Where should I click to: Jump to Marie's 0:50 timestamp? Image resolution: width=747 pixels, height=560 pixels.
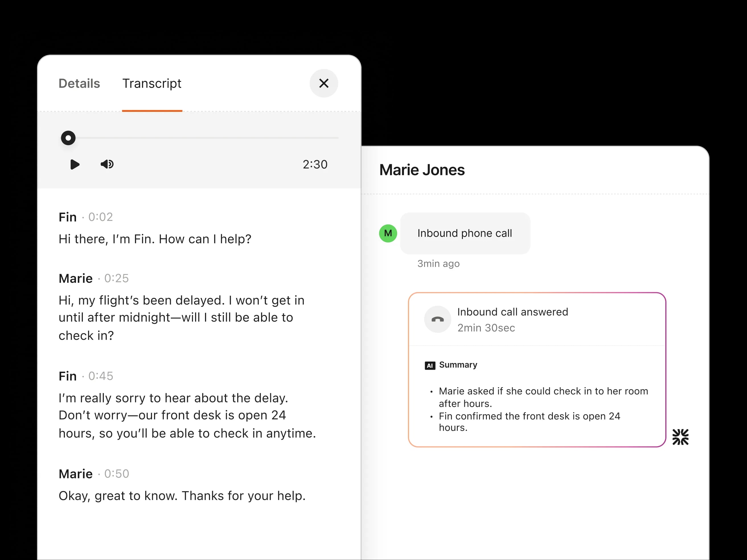click(x=116, y=474)
